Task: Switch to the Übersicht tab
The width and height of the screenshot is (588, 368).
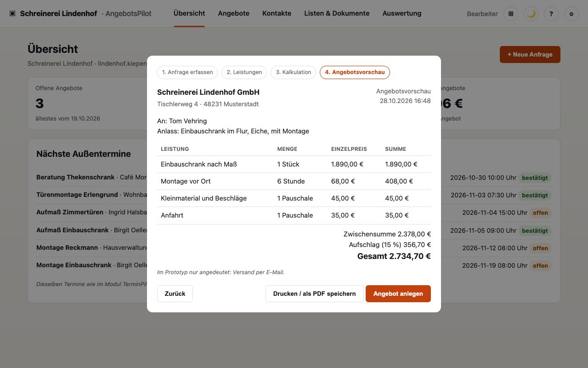Action: [189, 13]
